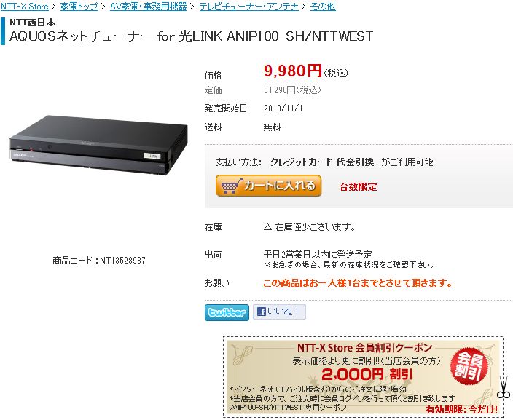Click the AQUOS tuner product image
This screenshot has height=420, width=513.
[x=98, y=145]
